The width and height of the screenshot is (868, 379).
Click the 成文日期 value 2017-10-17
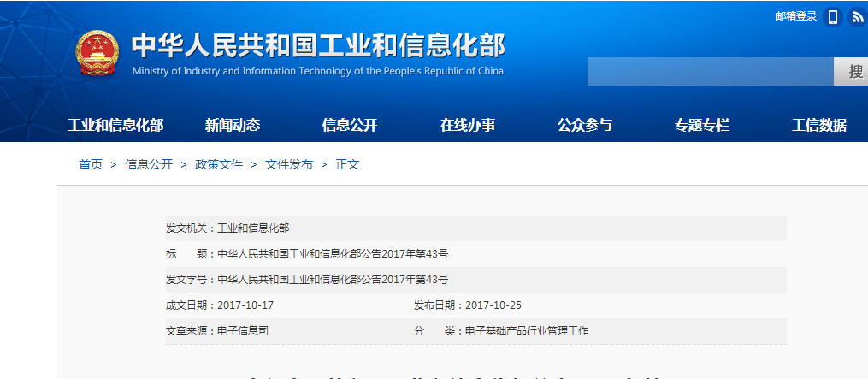pyautogui.click(x=245, y=305)
